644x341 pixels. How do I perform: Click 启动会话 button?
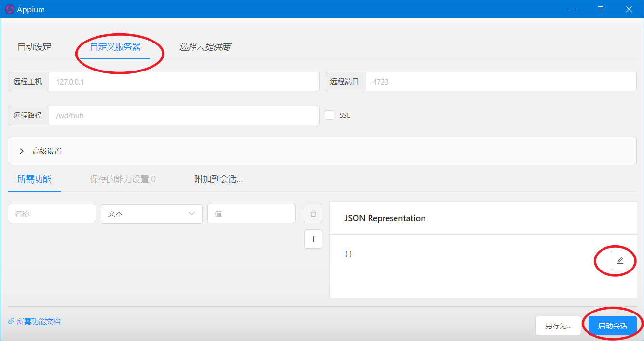click(613, 326)
